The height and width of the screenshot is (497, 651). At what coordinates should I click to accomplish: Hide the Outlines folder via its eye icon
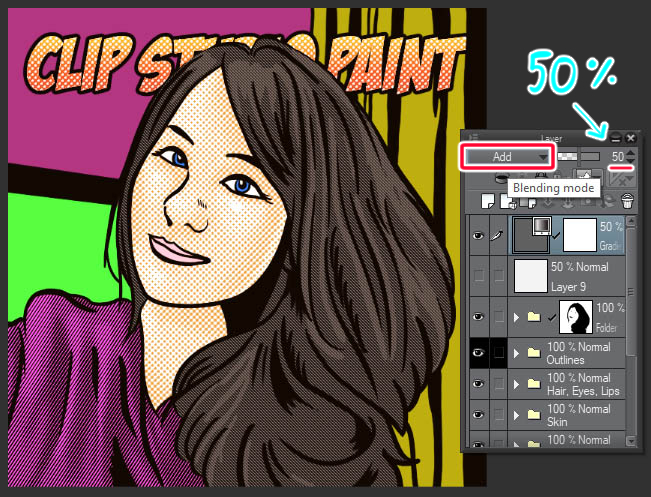(479, 353)
